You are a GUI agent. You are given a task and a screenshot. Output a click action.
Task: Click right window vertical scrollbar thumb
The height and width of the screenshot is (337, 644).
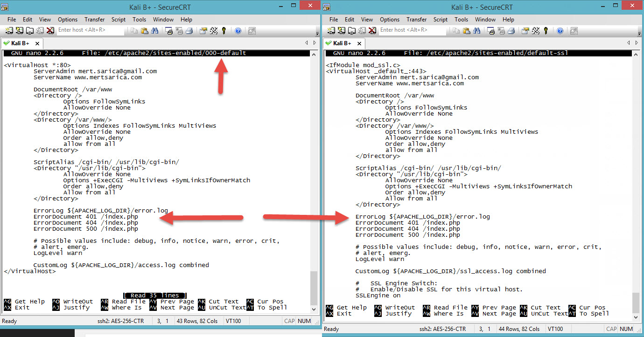tap(636, 302)
